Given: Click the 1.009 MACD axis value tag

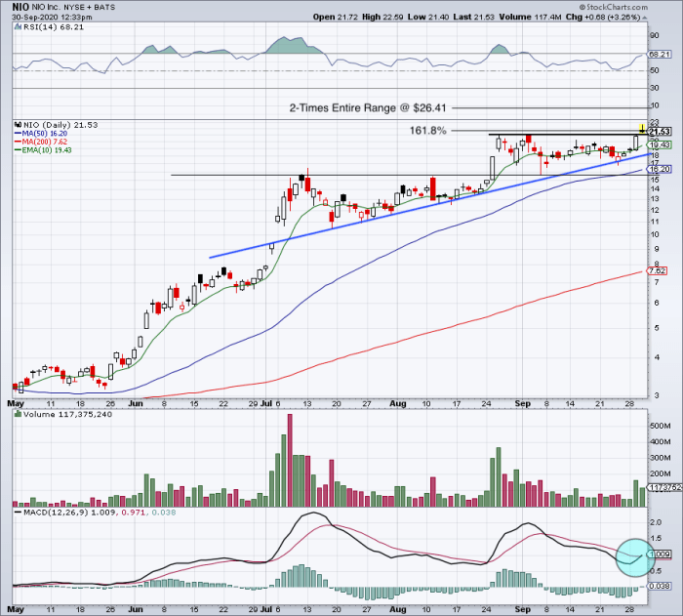Looking at the screenshot, I should pos(660,554).
